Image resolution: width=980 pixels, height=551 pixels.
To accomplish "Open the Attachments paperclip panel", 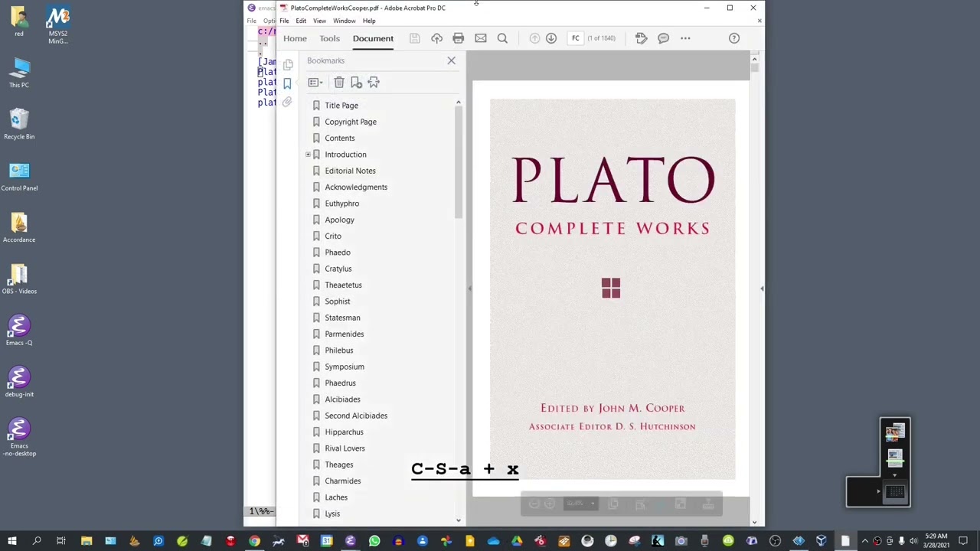I will (x=287, y=102).
